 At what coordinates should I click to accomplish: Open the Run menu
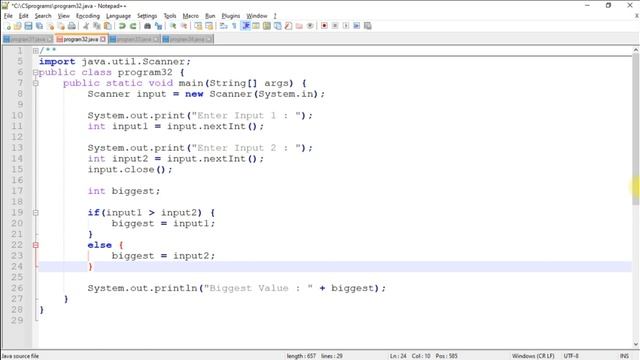coord(210,16)
